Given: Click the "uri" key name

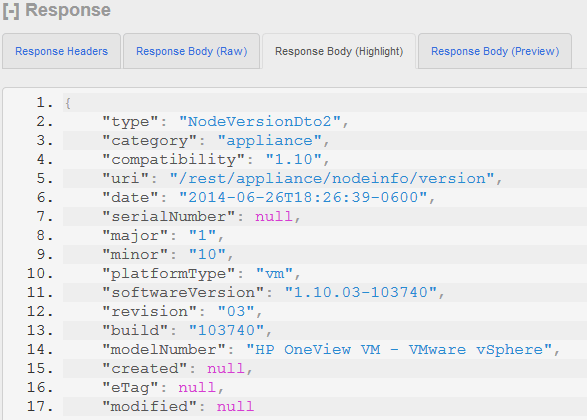Looking at the screenshot, I should tap(125, 179).
